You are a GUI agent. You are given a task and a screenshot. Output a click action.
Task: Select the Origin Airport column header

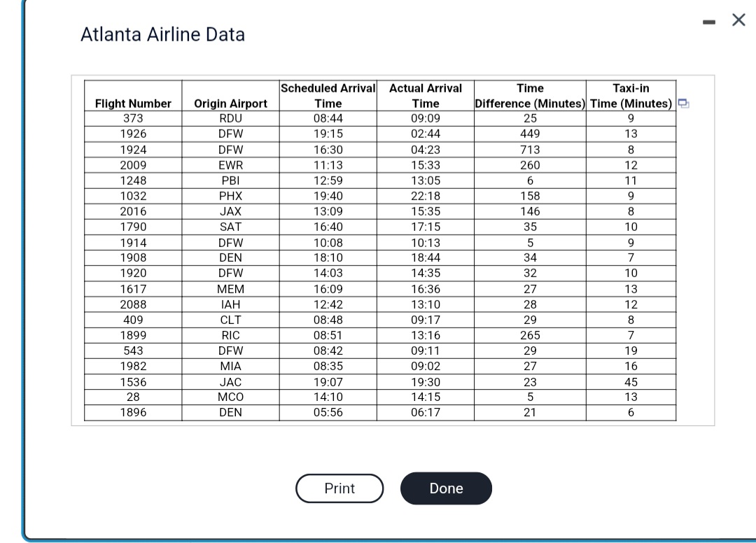click(231, 103)
